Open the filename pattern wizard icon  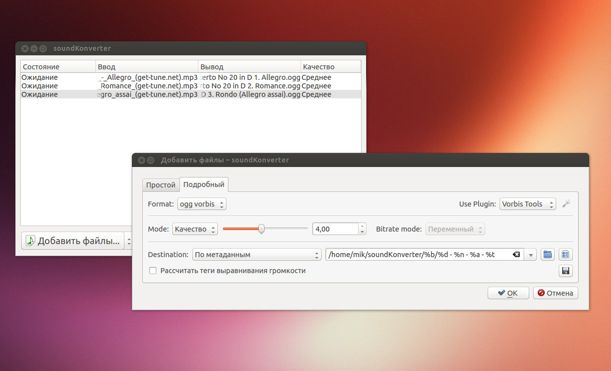pos(565,254)
